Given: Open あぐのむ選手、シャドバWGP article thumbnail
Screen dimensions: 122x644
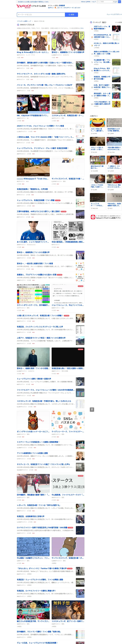Looking at the screenshot, I should pyautogui.click(x=33, y=231).
